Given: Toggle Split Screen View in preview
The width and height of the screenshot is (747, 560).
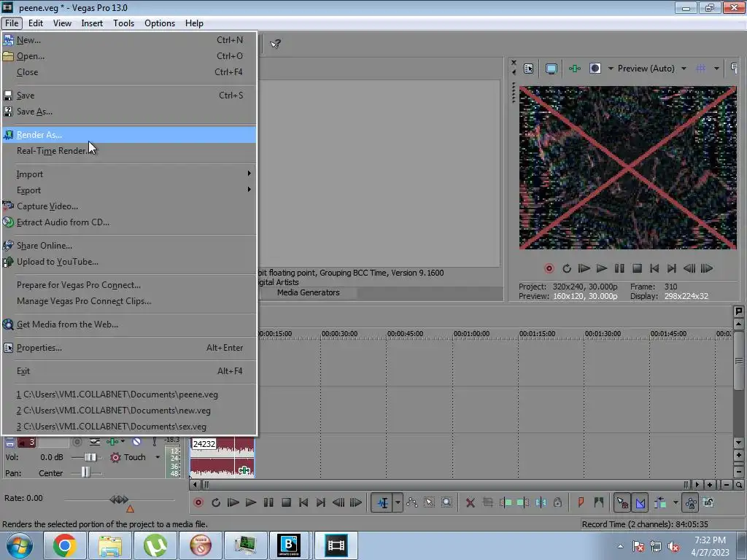Looking at the screenshot, I should [595, 69].
